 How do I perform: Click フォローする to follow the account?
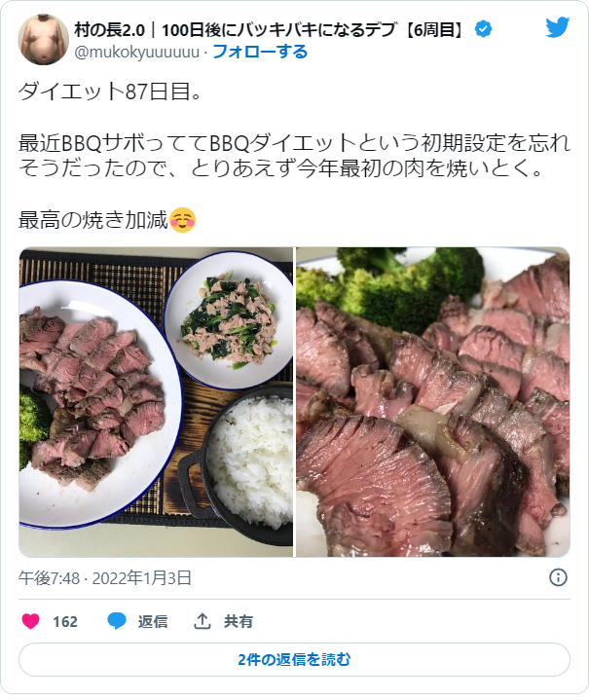pos(260,52)
